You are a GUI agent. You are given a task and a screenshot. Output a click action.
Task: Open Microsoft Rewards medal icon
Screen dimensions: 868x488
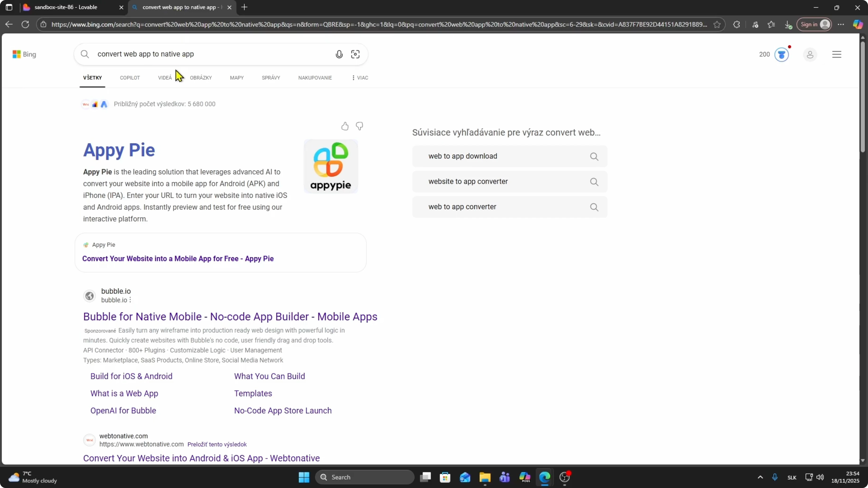click(x=782, y=54)
